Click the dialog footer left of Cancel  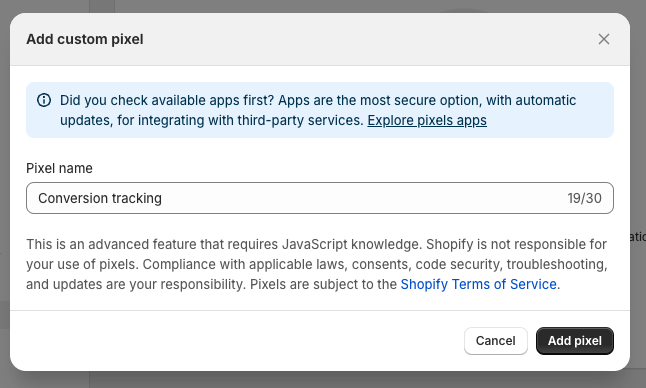(x=237, y=341)
